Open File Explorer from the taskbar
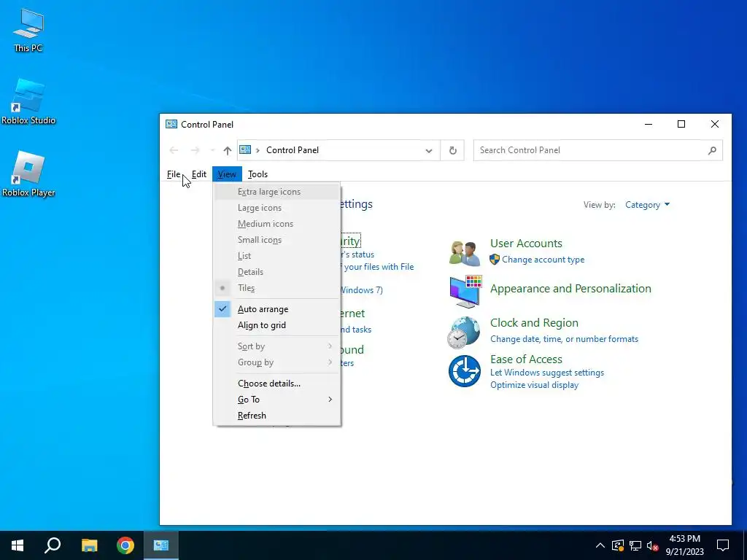This screenshot has height=560, width=747. [89, 545]
